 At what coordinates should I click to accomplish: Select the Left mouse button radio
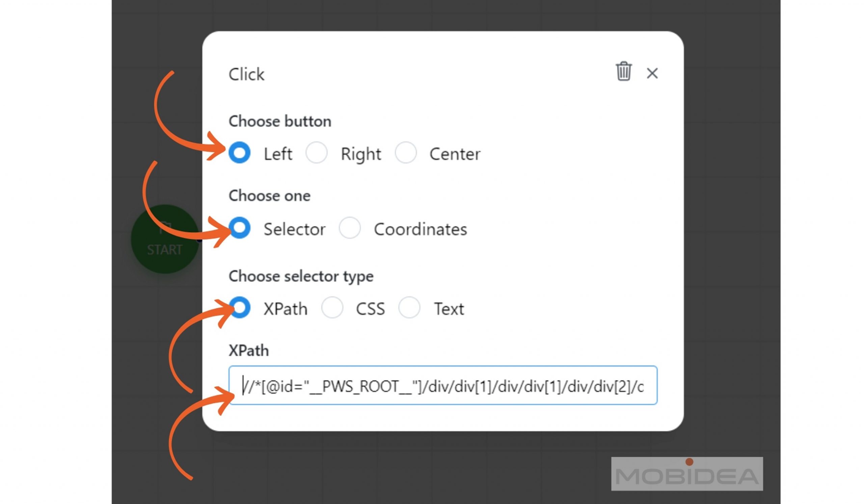[x=239, y=153]
